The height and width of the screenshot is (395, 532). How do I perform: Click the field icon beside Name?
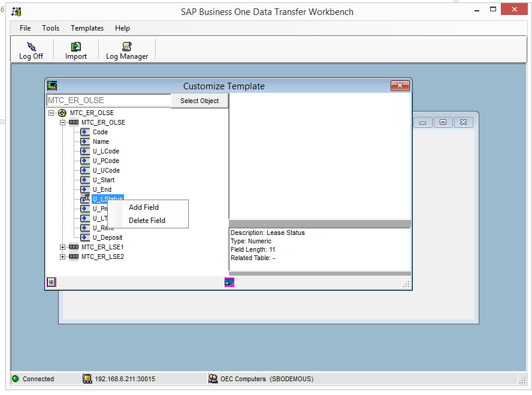tap(85, 141)
